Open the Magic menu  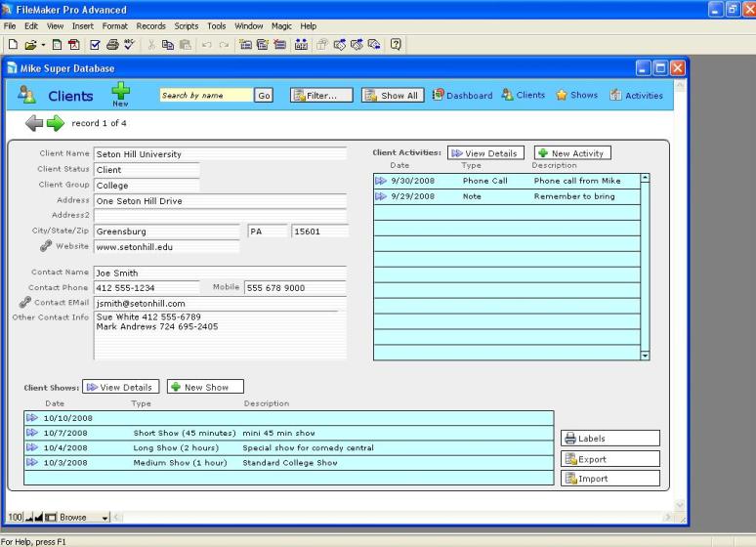281,26
